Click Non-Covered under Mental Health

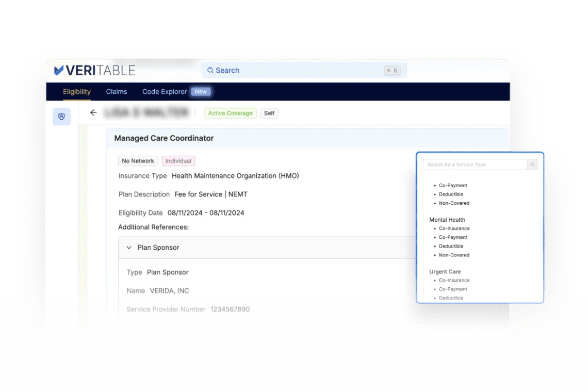(454, 255)
